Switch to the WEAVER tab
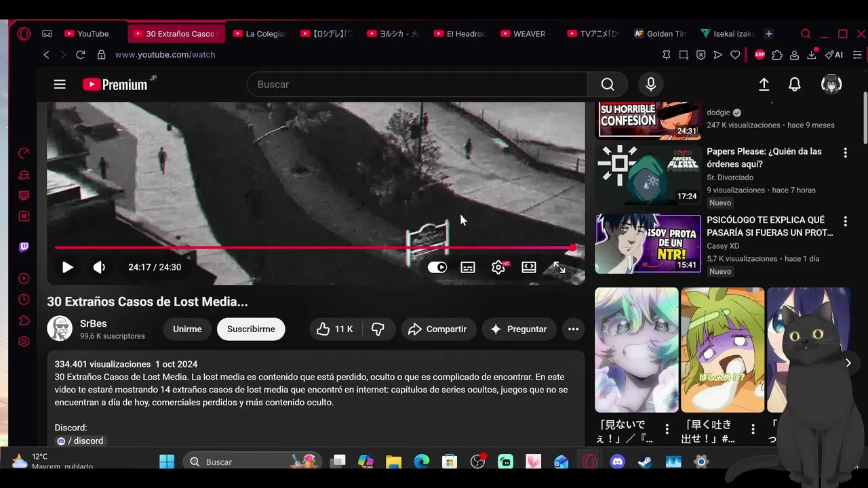 [x=526, y=34]
